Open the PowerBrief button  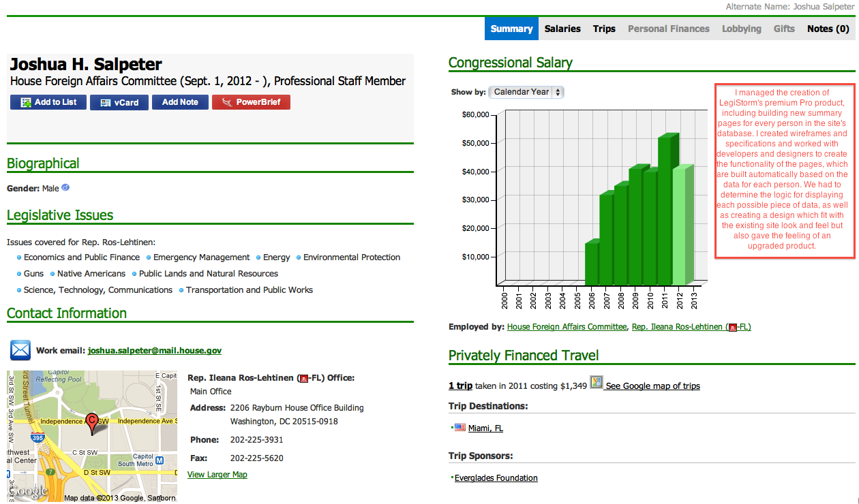coord(251,102)
